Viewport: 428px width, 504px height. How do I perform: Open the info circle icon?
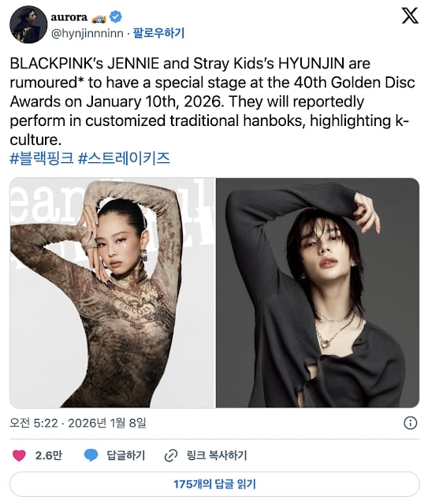click(411, 423)
